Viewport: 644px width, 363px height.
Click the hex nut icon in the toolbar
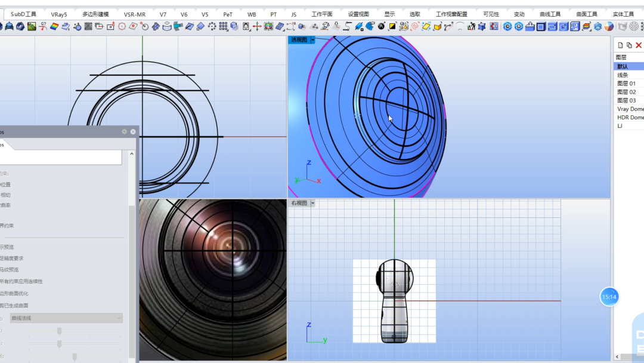click(20, 27)
